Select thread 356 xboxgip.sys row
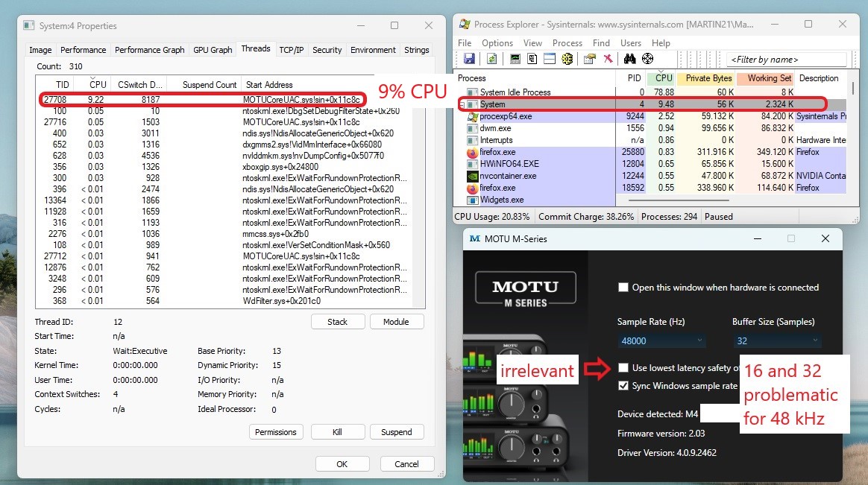 point(226,166)
